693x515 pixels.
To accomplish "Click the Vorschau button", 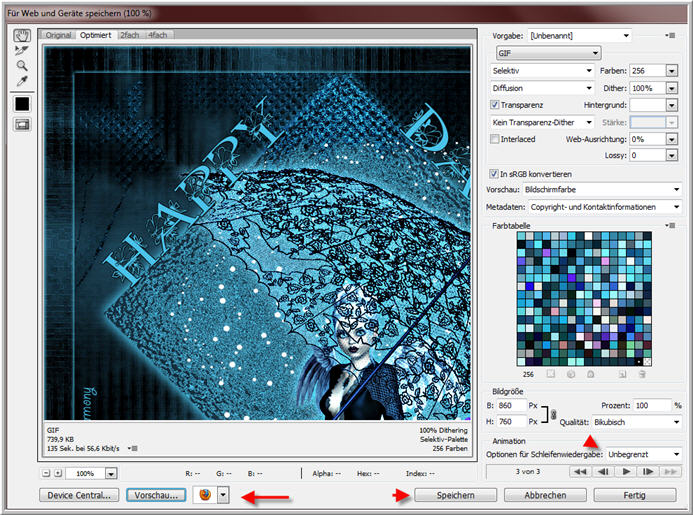I will coord(156,495).
